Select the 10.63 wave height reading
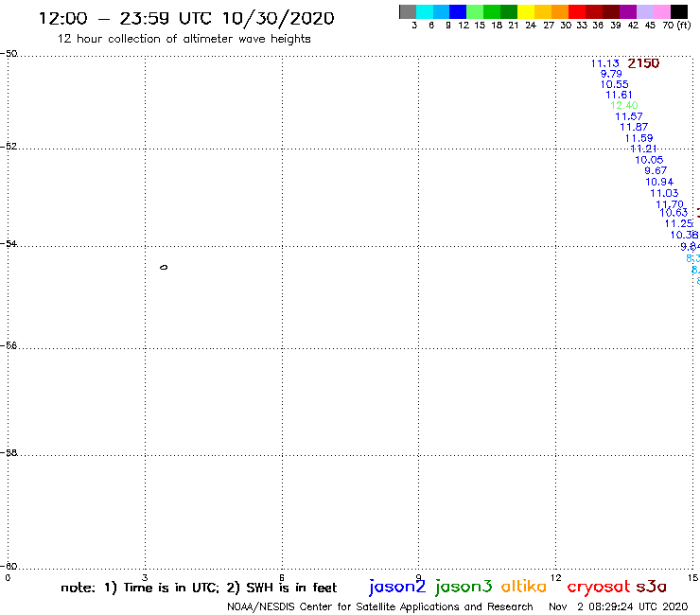Screen dimensions: 700x615 (x=674, y=213)
